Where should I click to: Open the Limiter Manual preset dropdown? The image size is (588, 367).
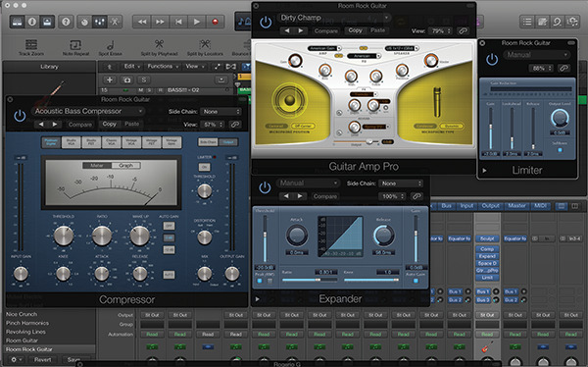click(x=536, y=55)
